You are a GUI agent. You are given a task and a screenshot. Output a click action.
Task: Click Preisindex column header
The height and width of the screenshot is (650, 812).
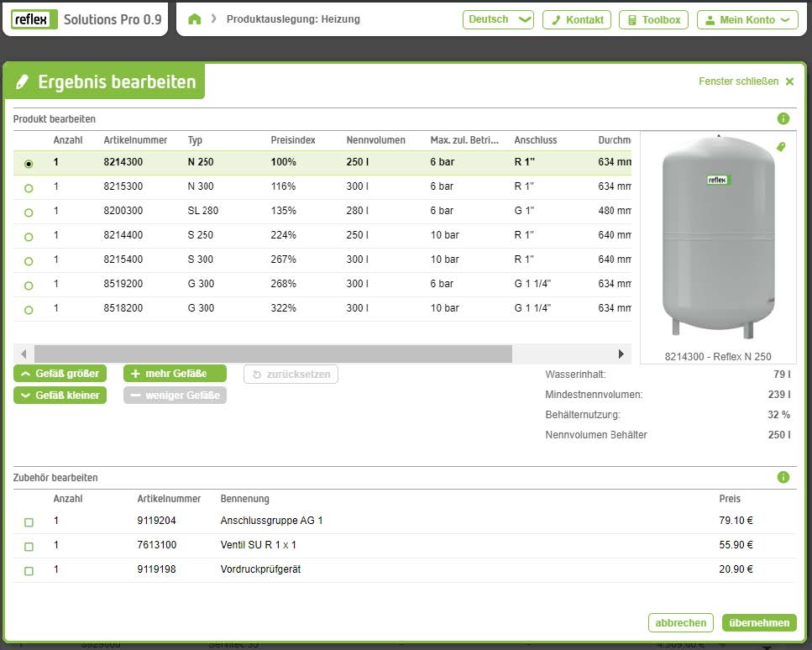pos(293,140)
